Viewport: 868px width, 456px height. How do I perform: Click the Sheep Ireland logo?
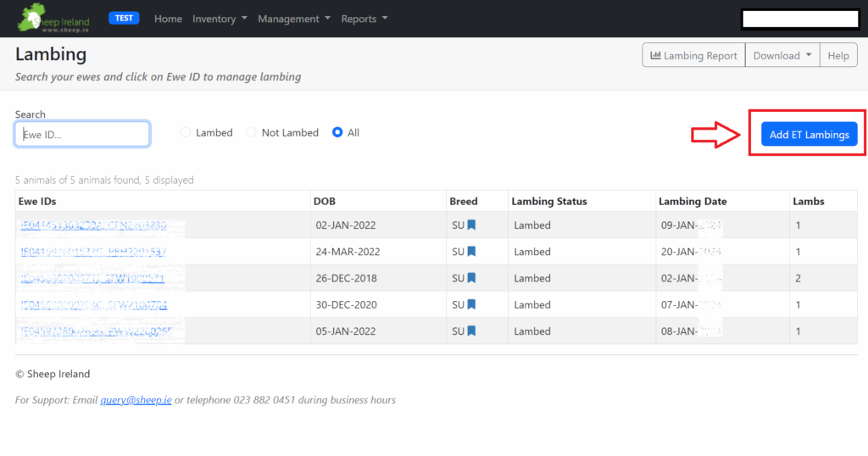click(x=53, y=19)
